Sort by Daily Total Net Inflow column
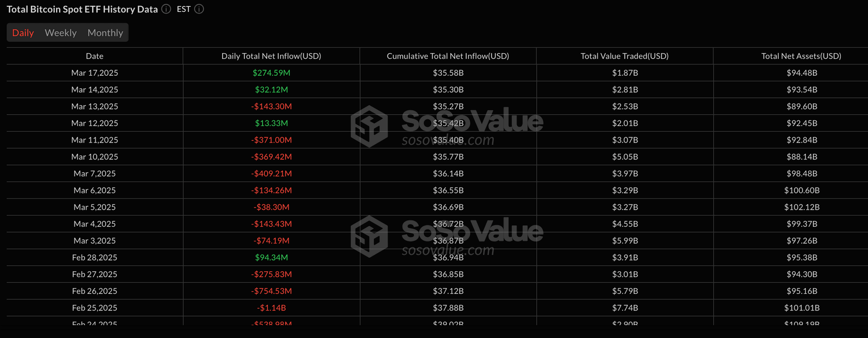 271,55
